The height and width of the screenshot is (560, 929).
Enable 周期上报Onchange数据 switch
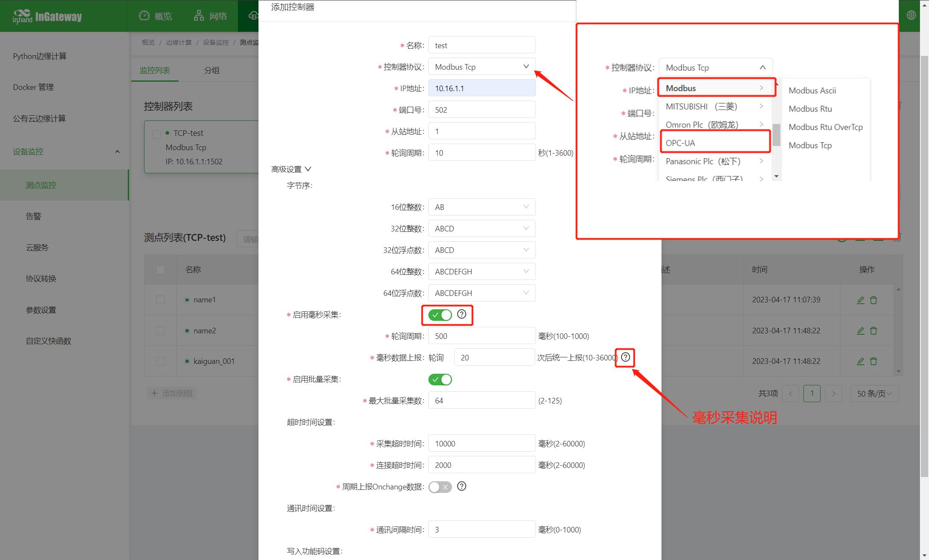(x=440, y=487)
